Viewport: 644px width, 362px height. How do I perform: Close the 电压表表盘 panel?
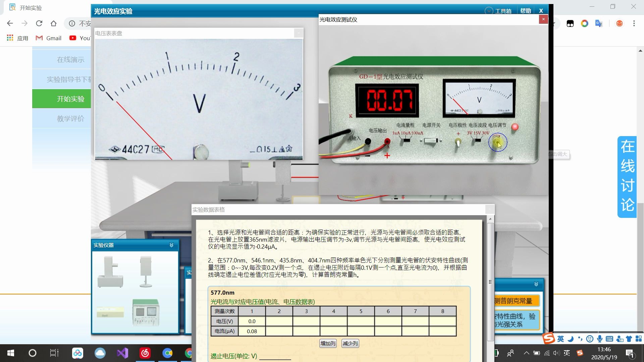click(x=299, y=33)
